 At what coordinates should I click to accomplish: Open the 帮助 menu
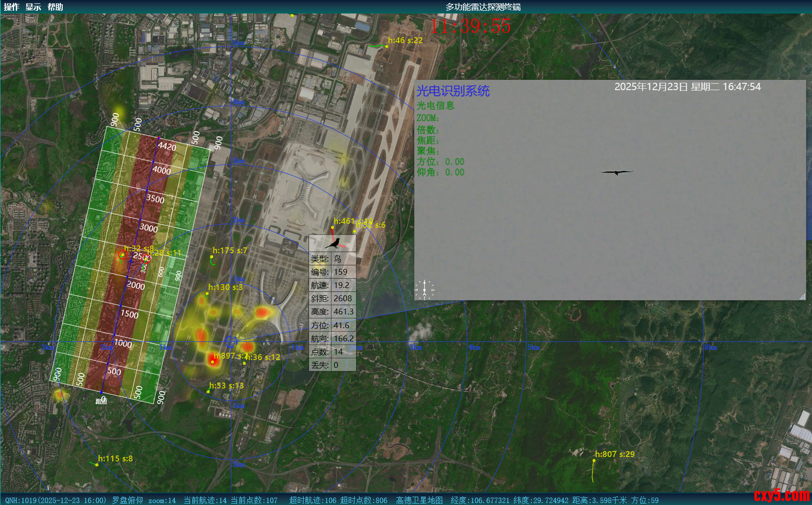coord(55,7)
